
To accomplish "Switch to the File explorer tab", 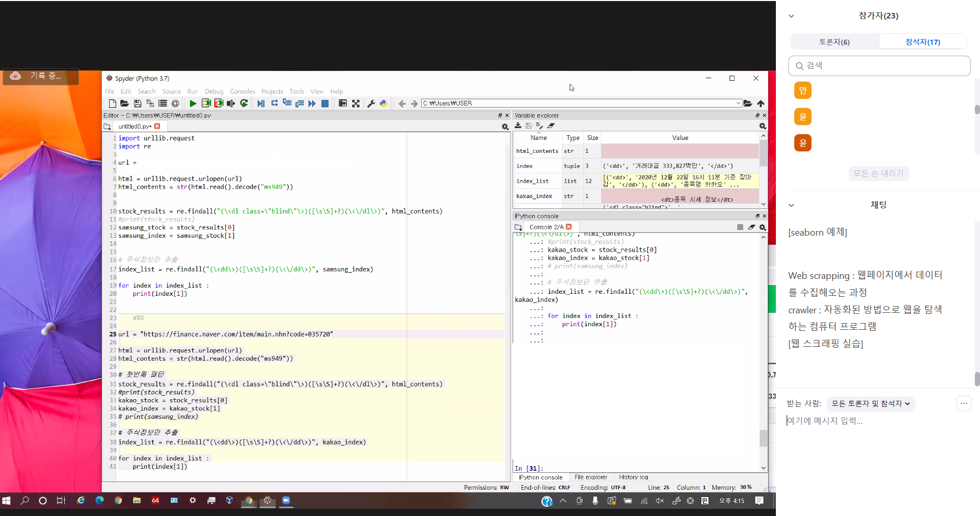I will [x=591, y=477].
